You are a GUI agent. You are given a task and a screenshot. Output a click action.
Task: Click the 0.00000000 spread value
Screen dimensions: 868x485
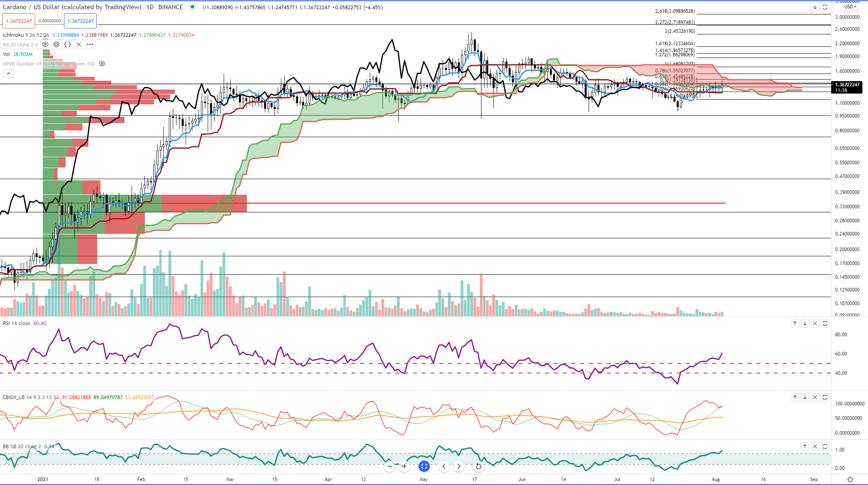pyautogui.click(x=50, y=21)
